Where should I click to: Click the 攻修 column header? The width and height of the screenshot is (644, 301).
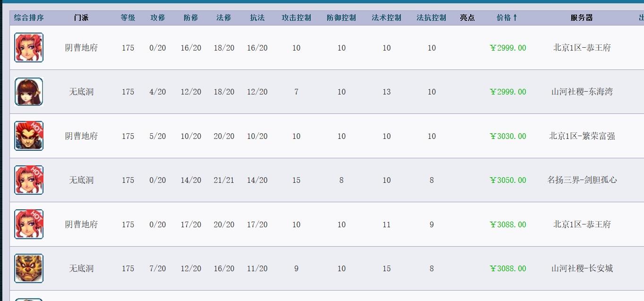(x=158, y=18)
